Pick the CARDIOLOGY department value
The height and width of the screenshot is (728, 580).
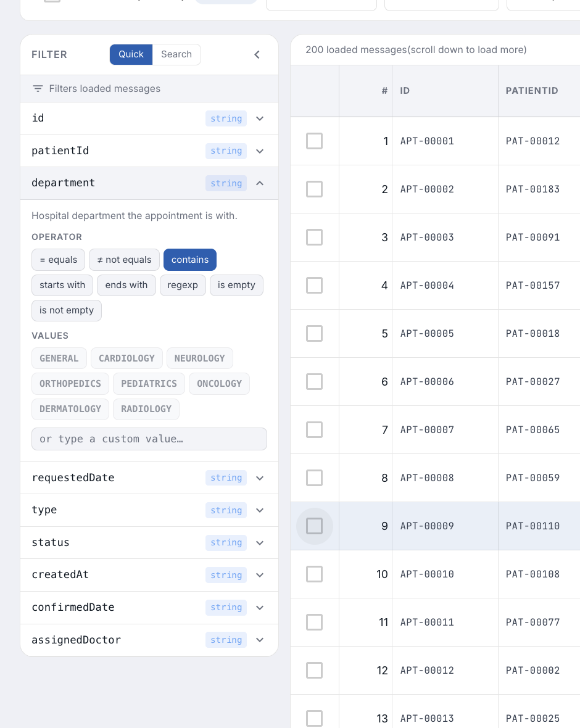(x=126, y=358)
